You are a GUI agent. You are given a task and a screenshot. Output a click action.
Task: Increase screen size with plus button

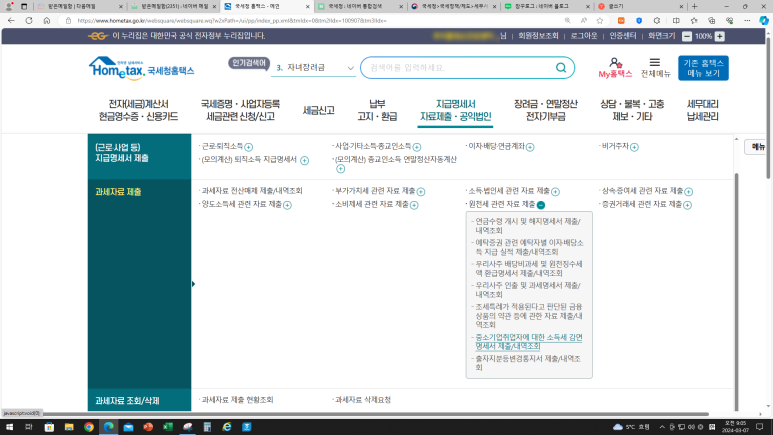click(x=720, y=36)
